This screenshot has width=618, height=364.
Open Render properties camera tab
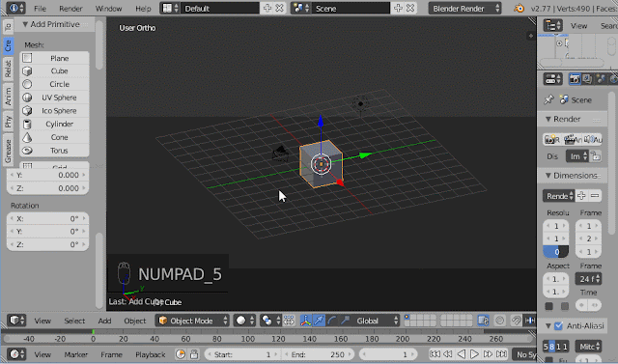pos(575,79)
